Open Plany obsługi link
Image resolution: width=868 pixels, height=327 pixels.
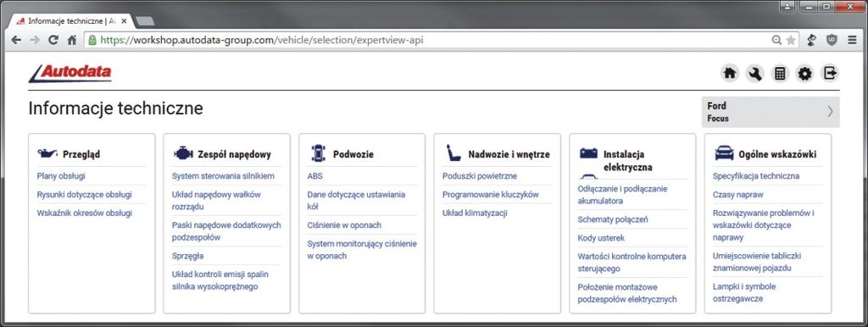(x=61, y=176)
